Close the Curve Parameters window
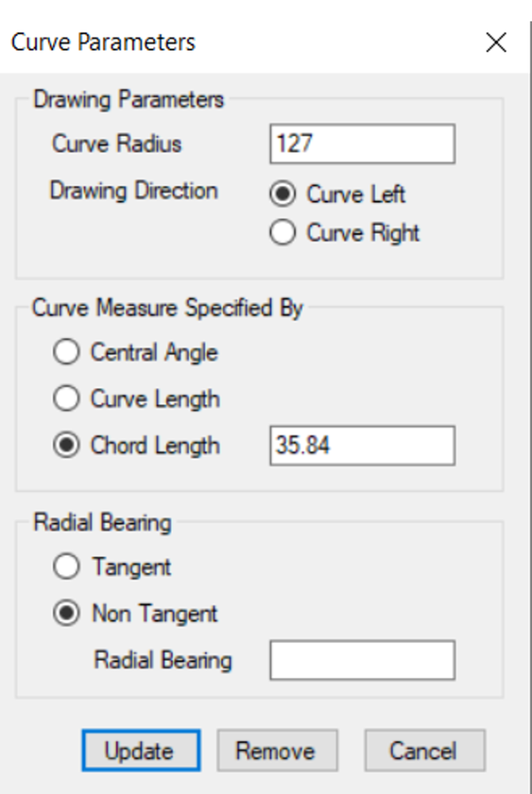 tap(496, 43)
